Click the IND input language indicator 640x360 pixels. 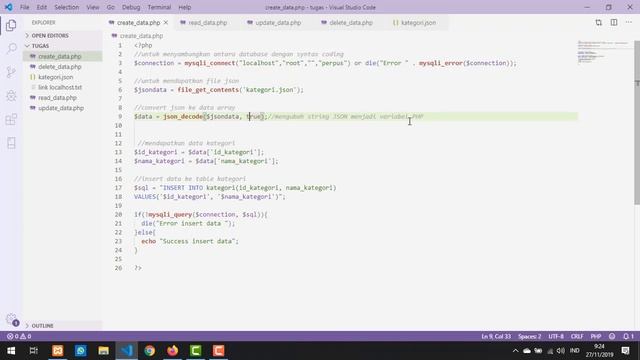click(575, 351)
